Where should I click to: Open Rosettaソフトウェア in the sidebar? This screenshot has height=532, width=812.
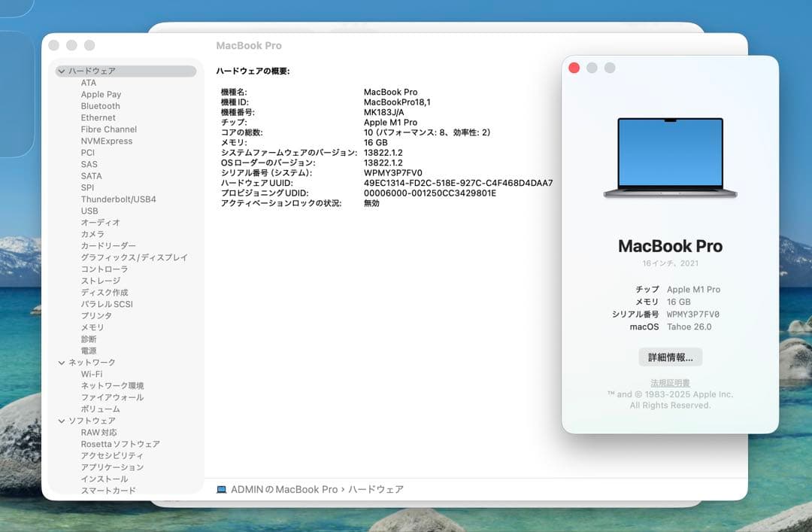coord(120,445)
